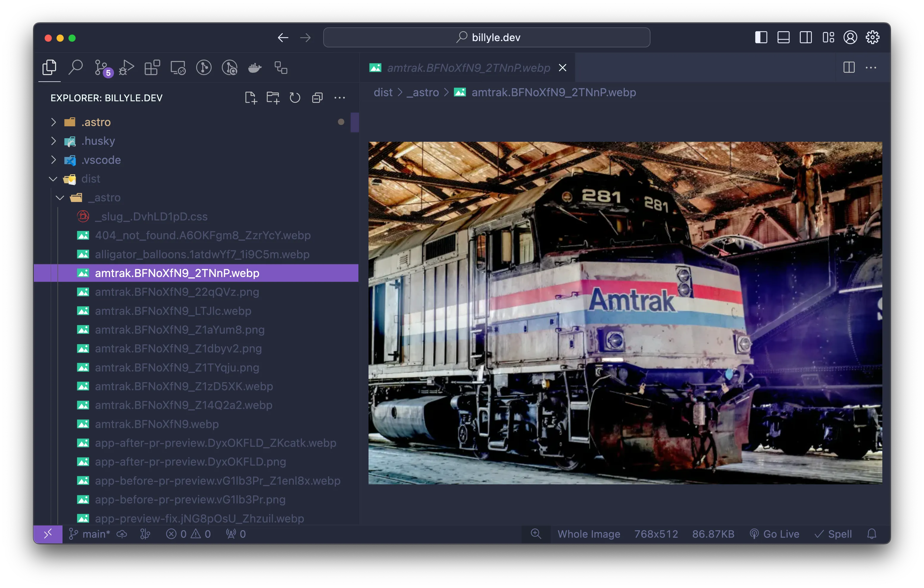Image resolution: width=924 pixels, height=588 pixels.
Task: Open the Extensions view icon
Action: [152, 68]
